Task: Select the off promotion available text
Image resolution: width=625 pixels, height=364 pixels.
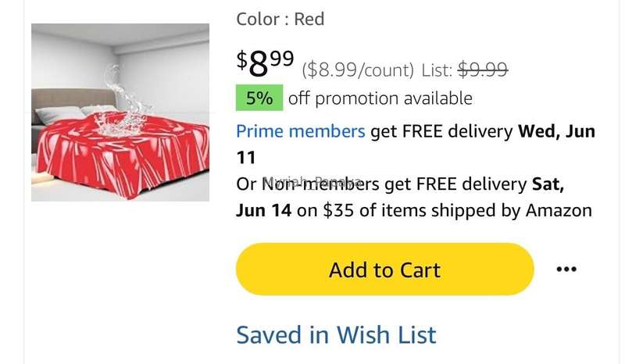Action: (x=380, y=98)
